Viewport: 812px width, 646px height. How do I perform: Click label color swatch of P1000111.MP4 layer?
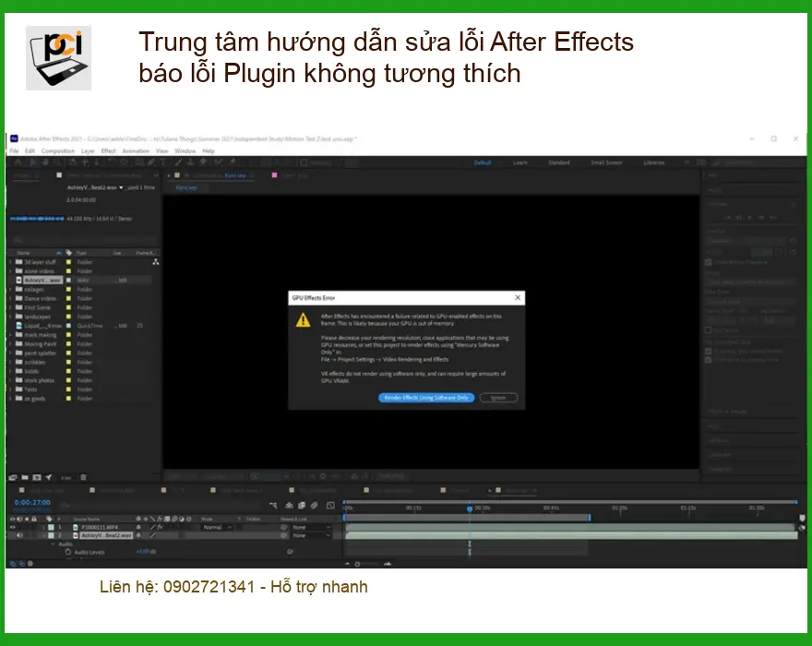[51, 527]
